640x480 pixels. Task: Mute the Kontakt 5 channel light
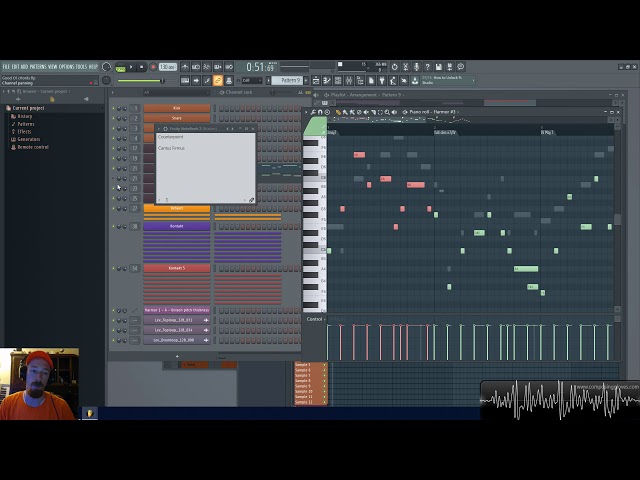coord(114,269)
